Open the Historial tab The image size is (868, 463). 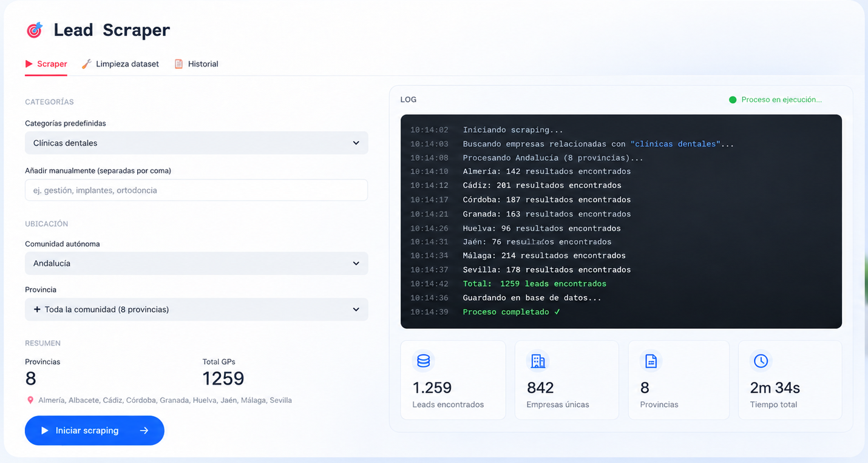pyautogui.click(x=196, y=64)
